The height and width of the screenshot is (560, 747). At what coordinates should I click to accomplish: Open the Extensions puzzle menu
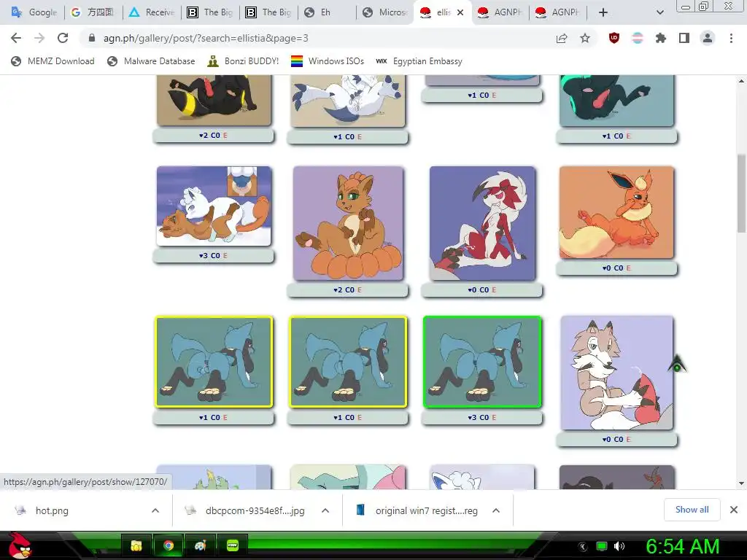tap(660, 38)
